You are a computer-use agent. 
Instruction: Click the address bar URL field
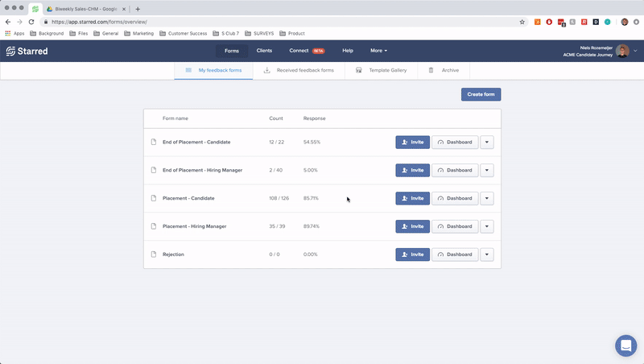coord(279,22)
